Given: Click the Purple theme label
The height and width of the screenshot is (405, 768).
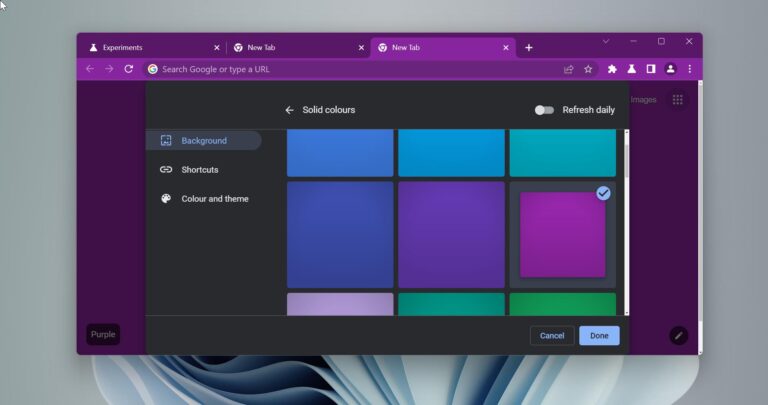Looking at the screenshot, I should 103,334.
